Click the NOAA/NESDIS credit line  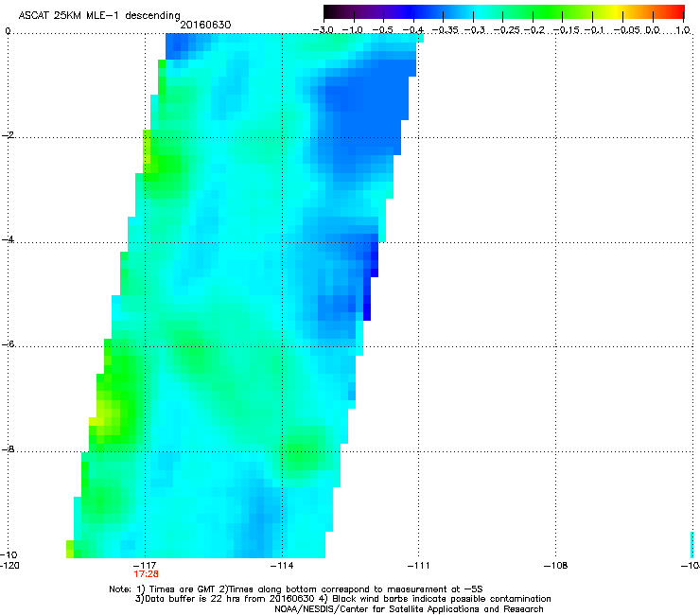point(409,609)
